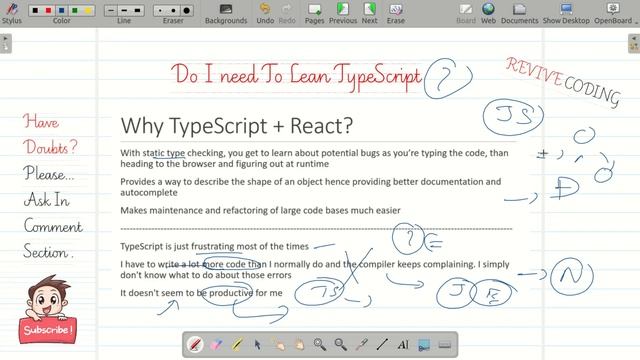Go to the Previous page
This screenshot has height=360, width=640.
pyautogui.click(x=343, y=13)
